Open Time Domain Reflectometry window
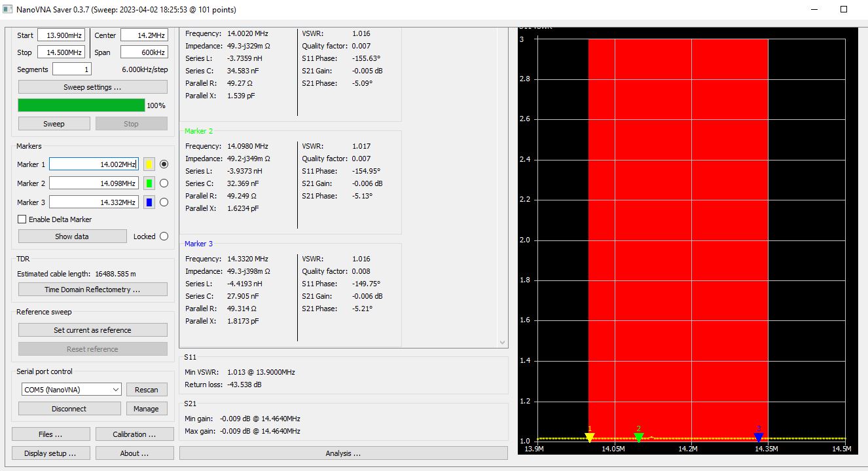Screen dimensions: 868x471 pyautogui.click(x=92, y=290)
